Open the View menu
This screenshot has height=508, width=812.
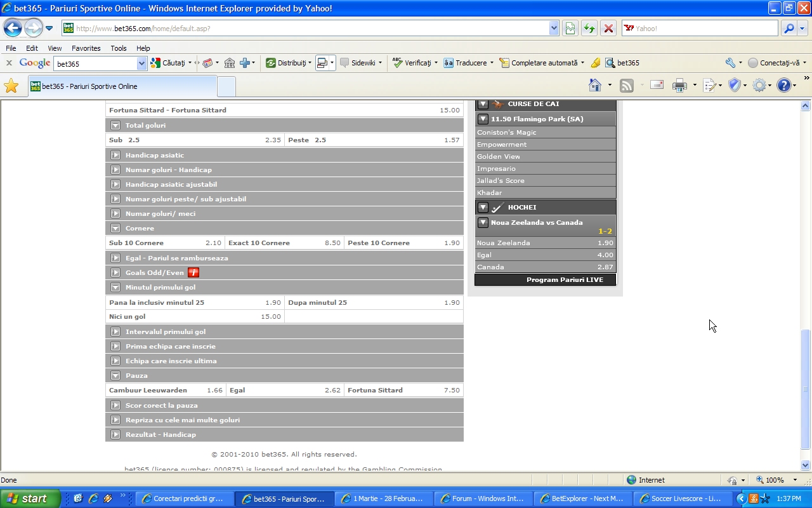55,48
